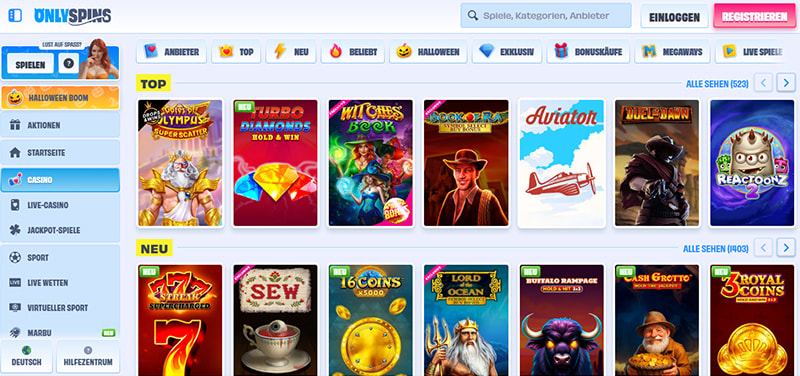Screen dimensions: 800x376
Task: Click the Registrieren button
Action: pos(755,17)
